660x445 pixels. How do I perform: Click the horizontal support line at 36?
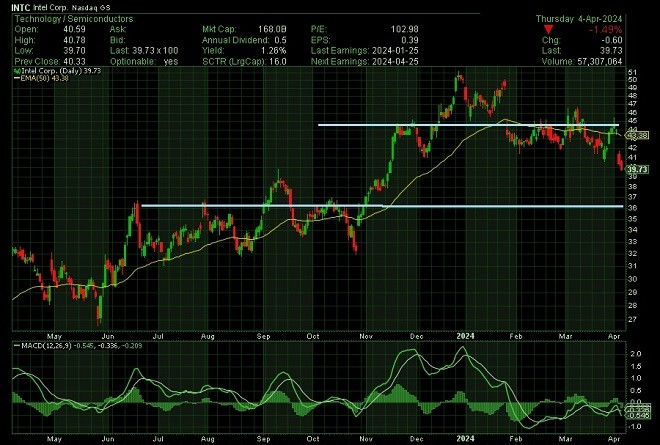click(x=382, y=206)
